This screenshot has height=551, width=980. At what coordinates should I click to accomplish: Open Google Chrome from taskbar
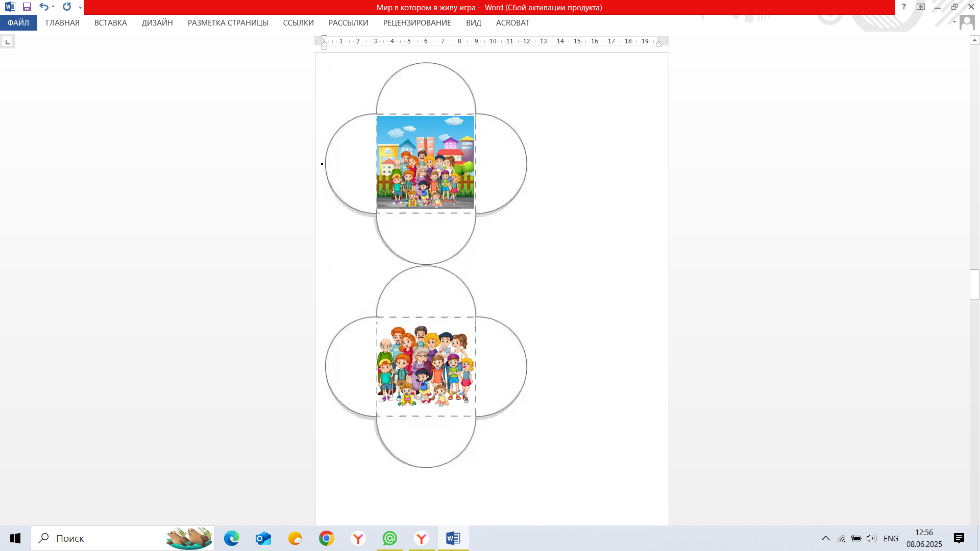coord(327,538)
